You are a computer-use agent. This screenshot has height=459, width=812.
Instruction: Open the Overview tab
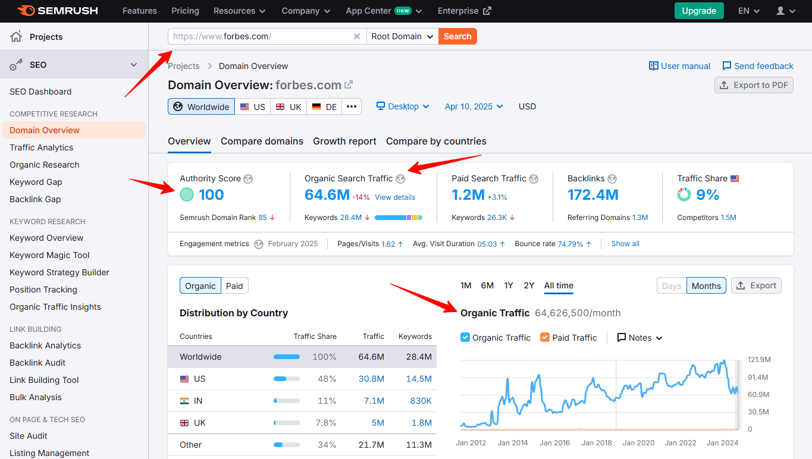coord(189,141)
